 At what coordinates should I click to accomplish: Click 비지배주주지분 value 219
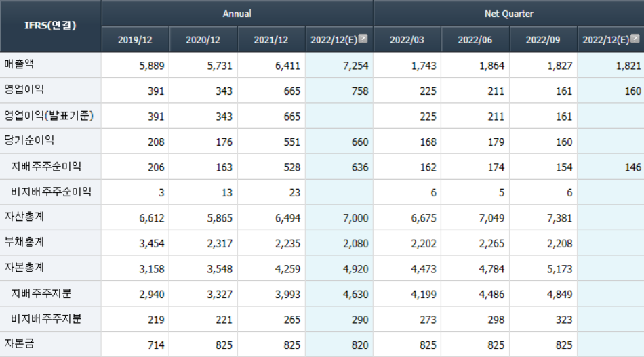pyautogui.click(x=156, y=320)
